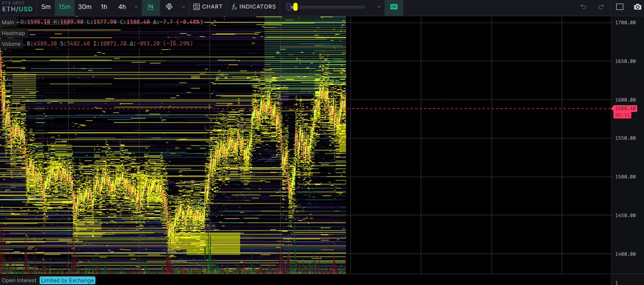Viewport: 644px width, 285px height.
Task: Click the low value L:1577.90
Action: 101,23
